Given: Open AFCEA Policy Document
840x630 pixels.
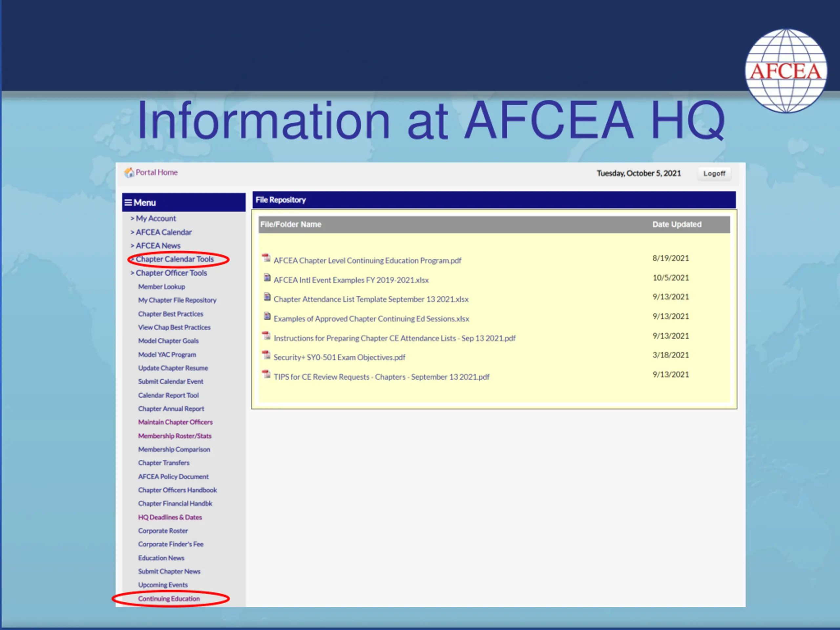Looking at the screenshot, I should tap(174, 476).
